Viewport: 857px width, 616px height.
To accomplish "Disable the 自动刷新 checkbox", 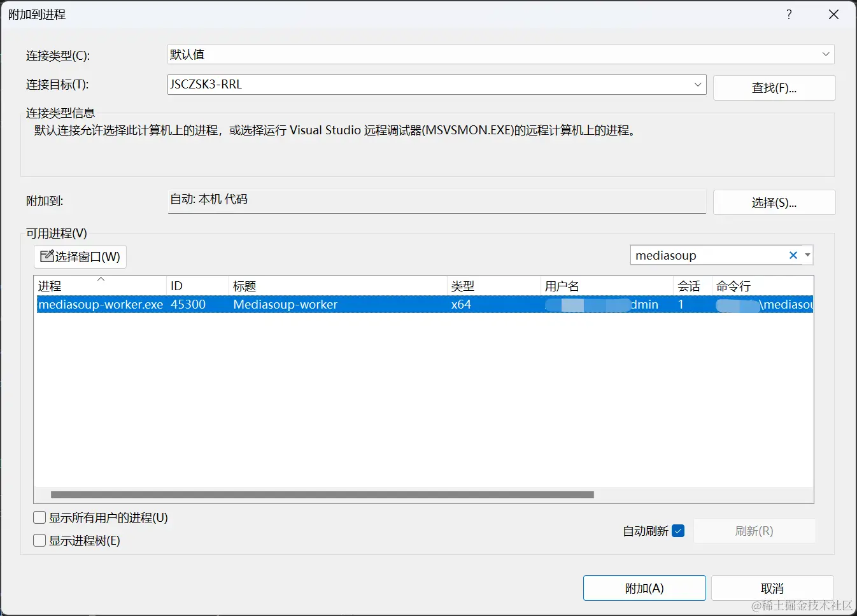I will point(679,530).
